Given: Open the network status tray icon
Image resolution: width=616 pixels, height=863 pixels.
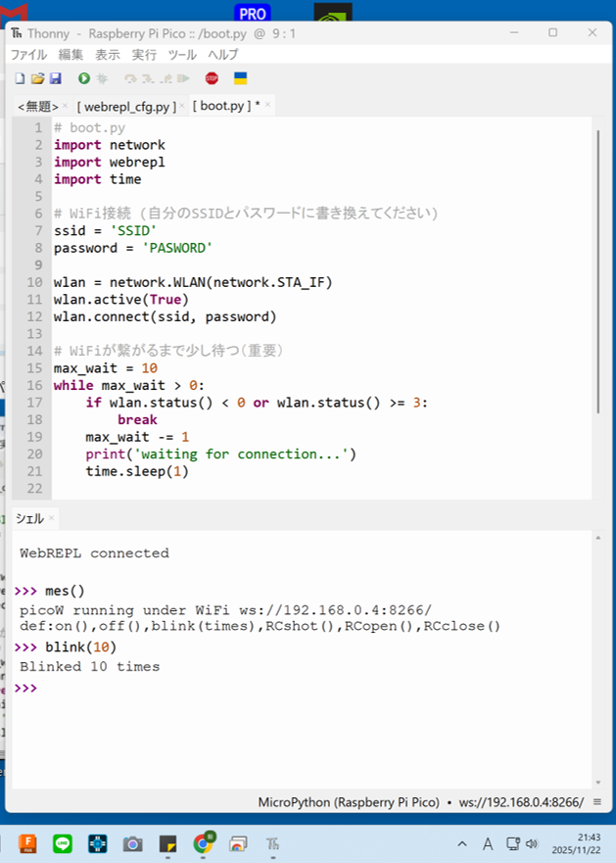Looking at the screenshot, I should pos(513,843).
